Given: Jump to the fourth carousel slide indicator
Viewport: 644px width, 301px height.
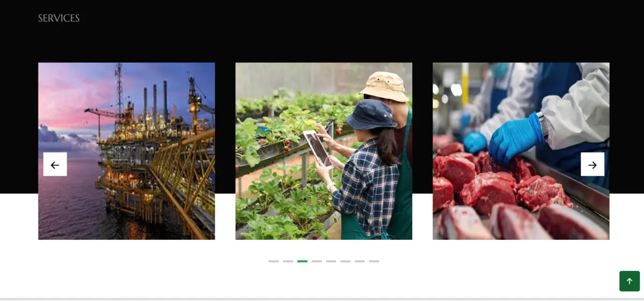Looking at the screenshot, I should tap(317, 261).
